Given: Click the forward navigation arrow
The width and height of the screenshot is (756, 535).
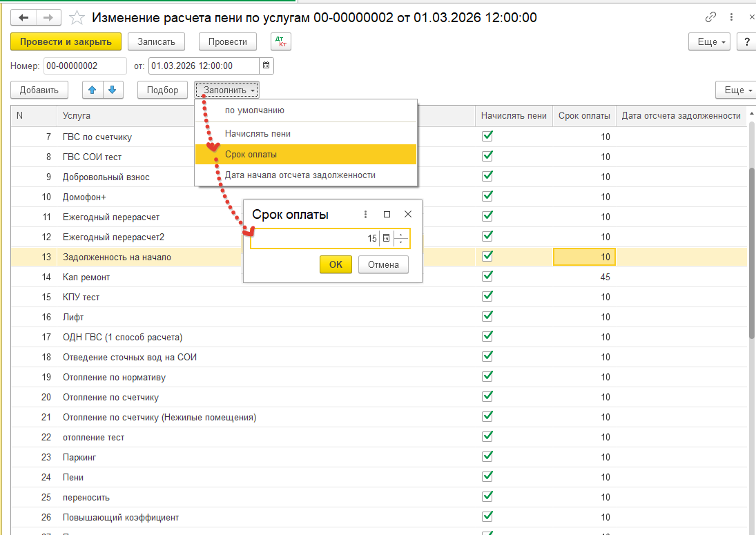Looking at the screenshot, I should point(48,18).
